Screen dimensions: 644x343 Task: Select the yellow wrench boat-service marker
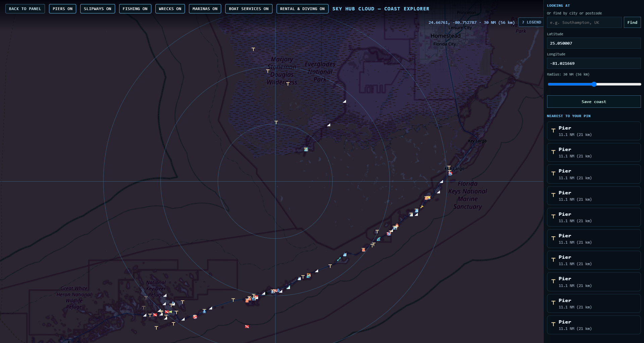[422, 207]
